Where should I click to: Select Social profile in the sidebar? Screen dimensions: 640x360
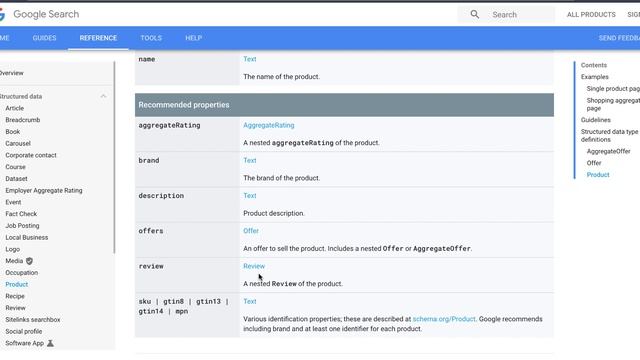click(x=24, y=331)
